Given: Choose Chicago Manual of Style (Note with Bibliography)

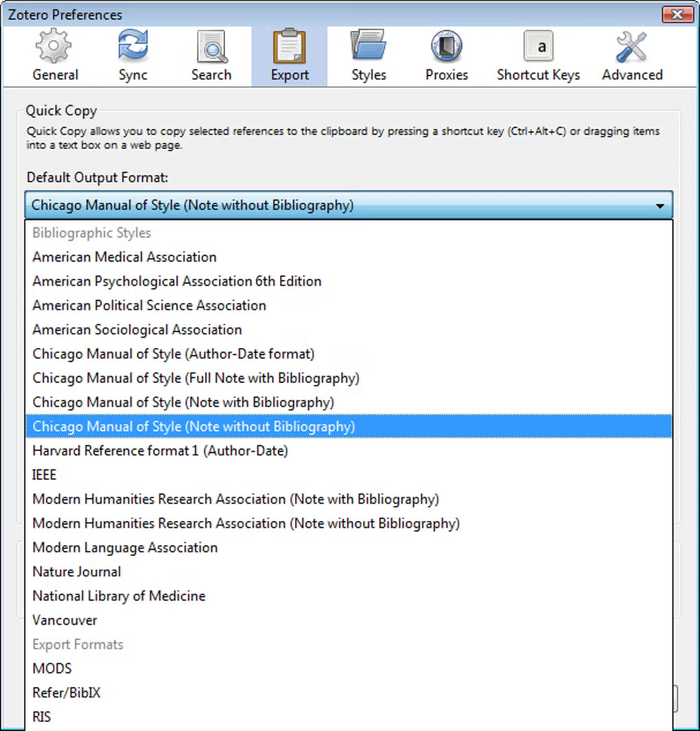Looking at the screenshot, I should [349, 402].
